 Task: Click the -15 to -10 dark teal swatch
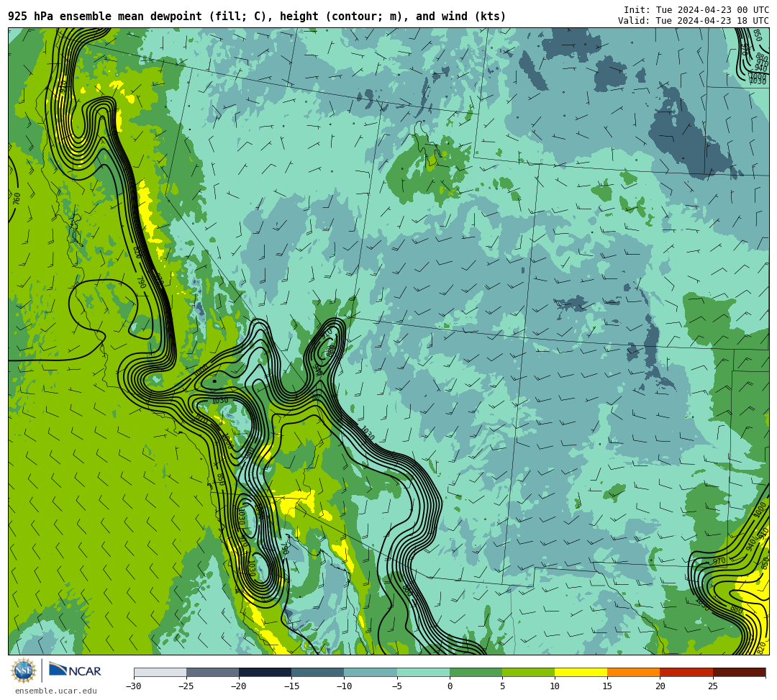tap(318, 672)
